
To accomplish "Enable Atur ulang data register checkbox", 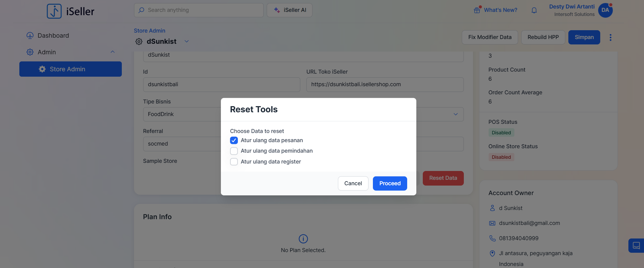I will [x=234, y=162].
